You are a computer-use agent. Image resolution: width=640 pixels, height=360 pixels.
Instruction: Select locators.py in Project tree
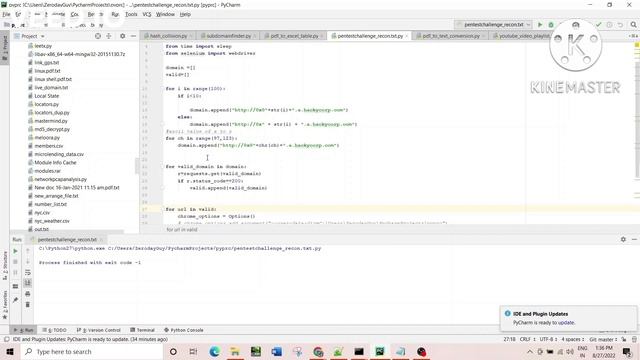click(x=46, y=104)
